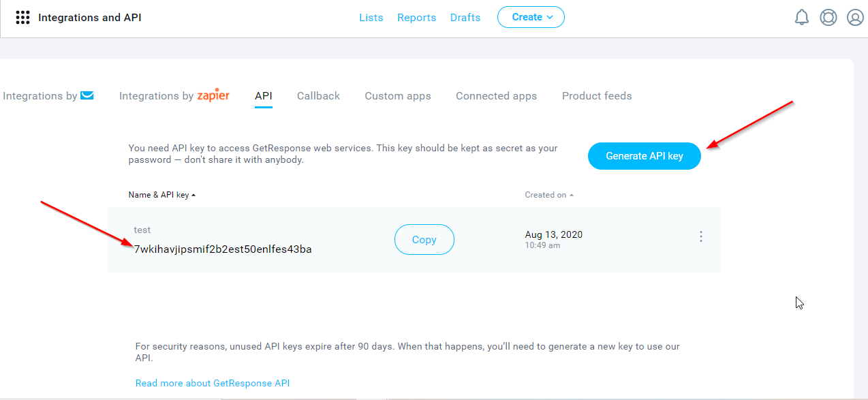Open the user profile icon
Screen dimensions: 868x400
pos(855,18)
